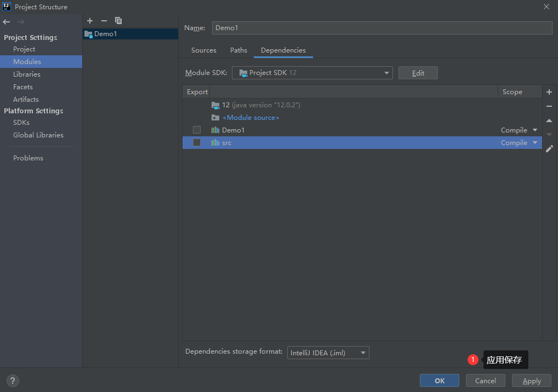Image resolution: width=558 pixels, height=392 pixels.
Task: Toggle Export checkbox for Demo1
Action: (x=196, y=130)
